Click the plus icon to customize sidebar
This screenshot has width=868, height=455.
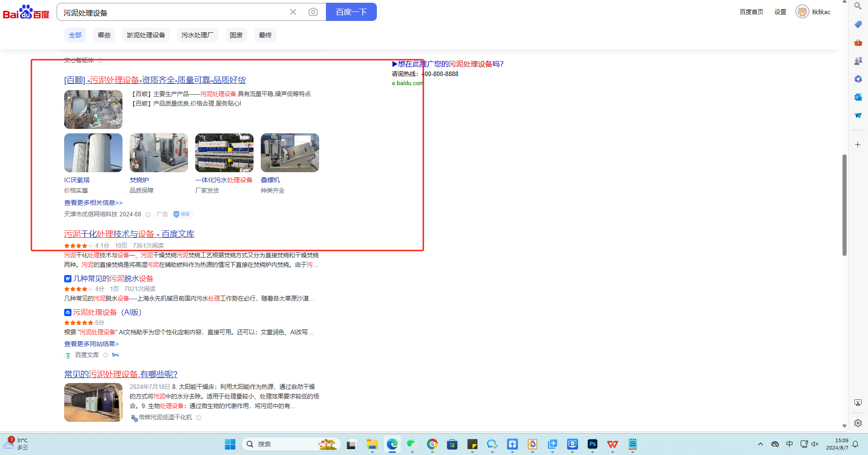[858, 145]
